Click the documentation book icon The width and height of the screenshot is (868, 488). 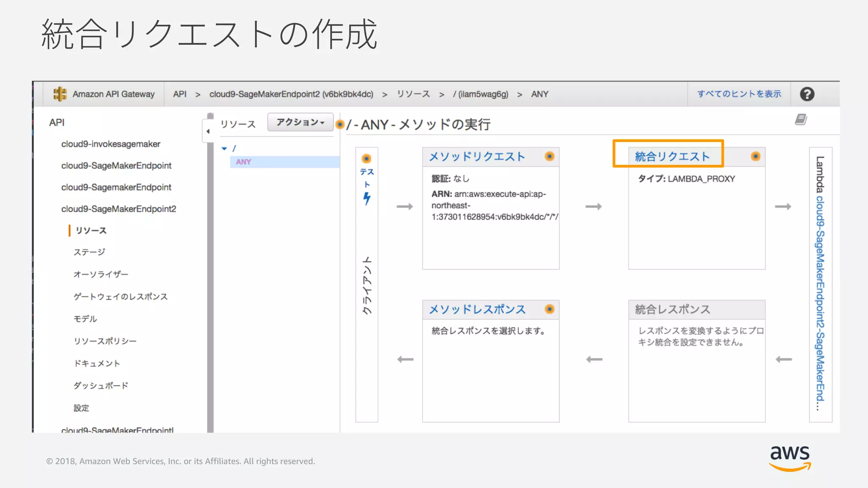pos(801,119)
